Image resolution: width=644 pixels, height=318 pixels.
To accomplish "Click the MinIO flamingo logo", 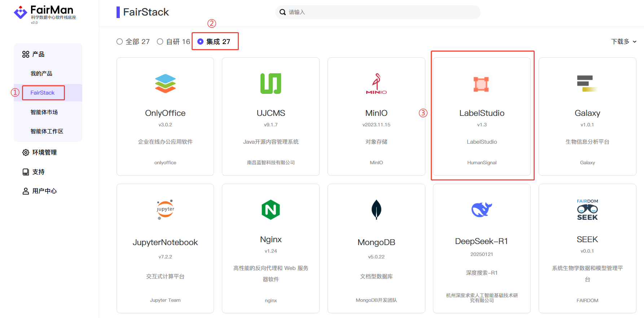I will 376,83.
